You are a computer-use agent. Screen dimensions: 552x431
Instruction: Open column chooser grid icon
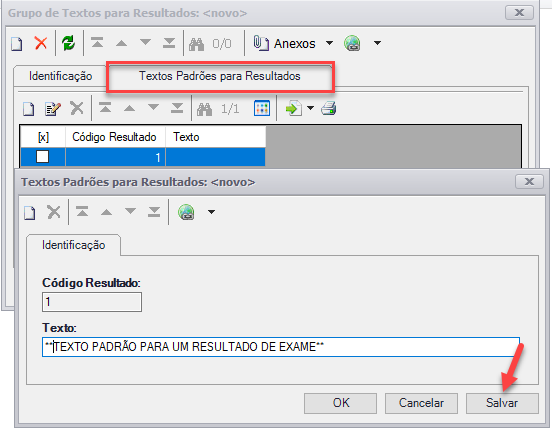262,108
